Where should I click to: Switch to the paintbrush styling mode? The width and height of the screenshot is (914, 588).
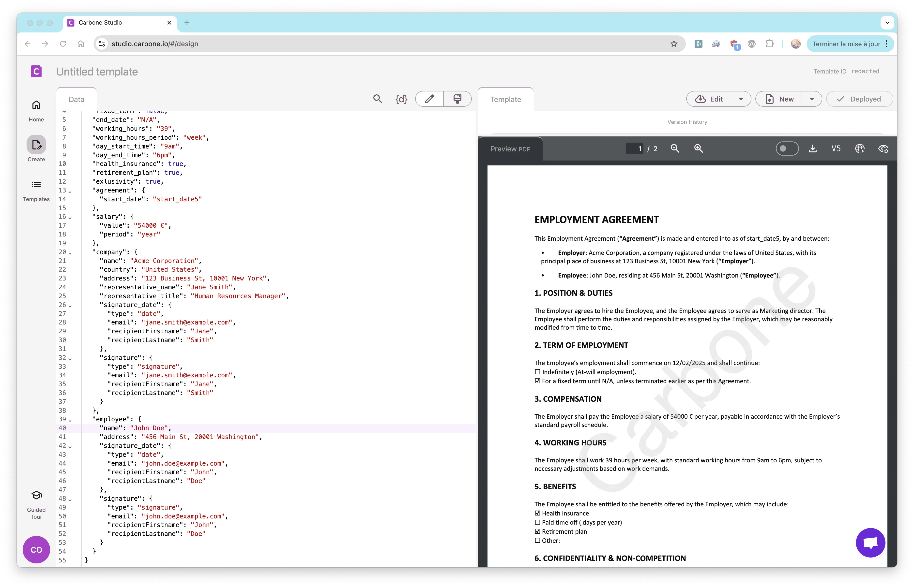(457, 99)
